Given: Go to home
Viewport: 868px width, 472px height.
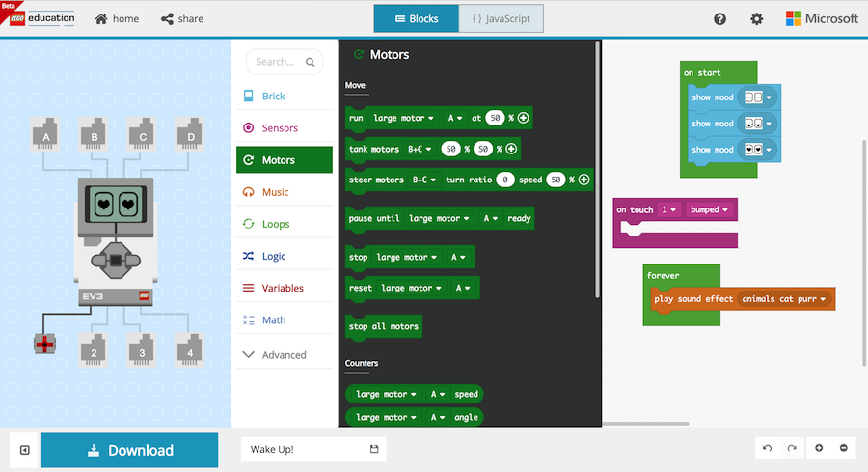Looking at the screenshot, I should point(117,19).
